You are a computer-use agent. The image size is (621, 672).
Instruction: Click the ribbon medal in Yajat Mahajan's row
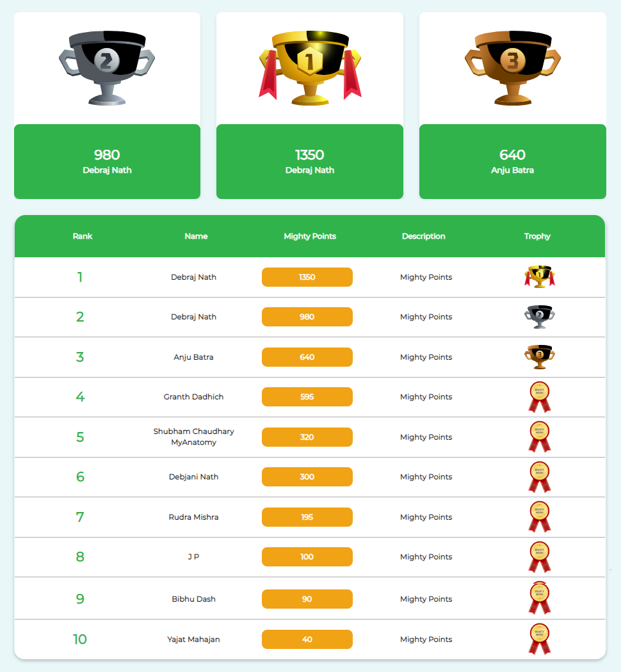[540, 639]
